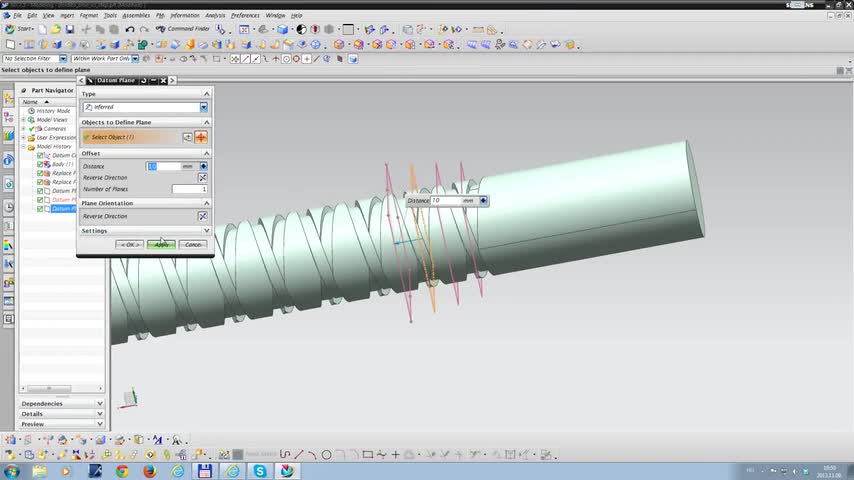Viewport: 854px width, 480px height.
Task: Click the Start application button
Action: pyautogui.click(x=19, y=29)
